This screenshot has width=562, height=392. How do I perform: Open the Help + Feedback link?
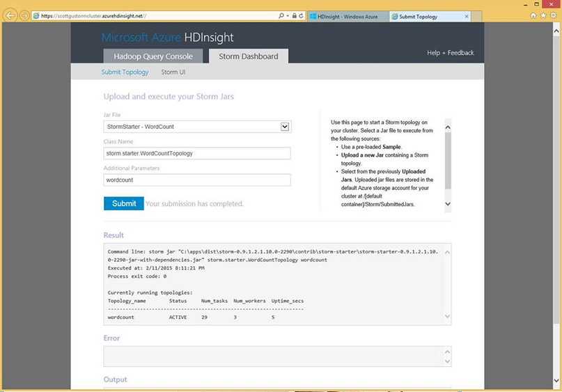click(x=450, y=53)
